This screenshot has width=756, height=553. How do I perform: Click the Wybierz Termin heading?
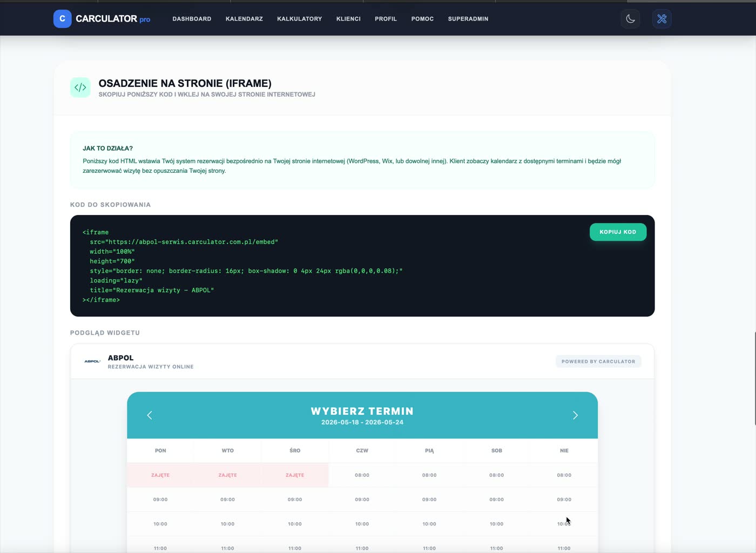(x=362, y=411)
